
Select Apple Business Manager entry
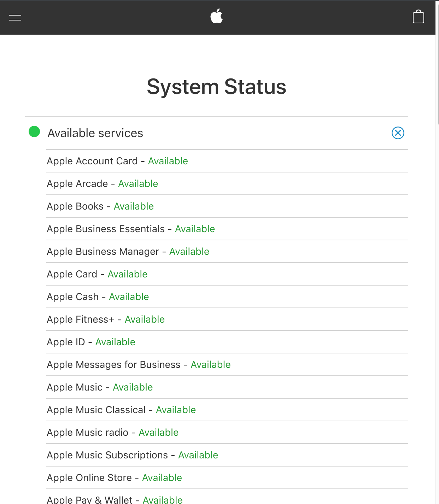coord(128,252)
